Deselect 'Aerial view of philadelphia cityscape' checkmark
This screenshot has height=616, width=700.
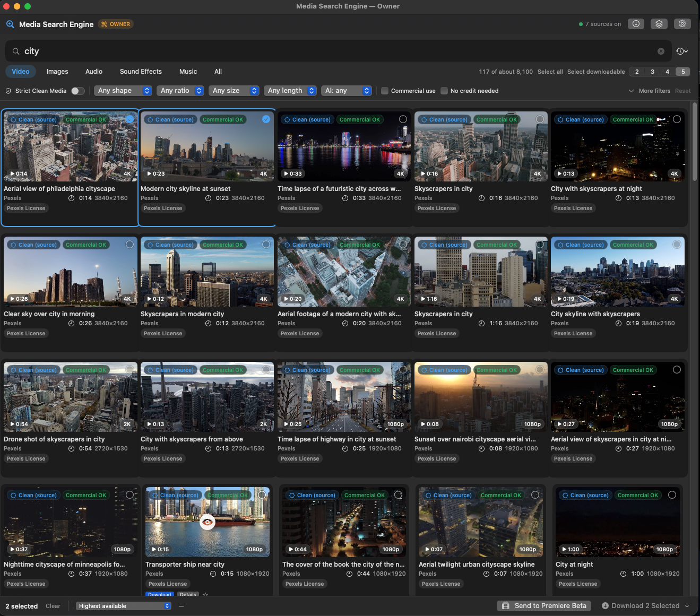(129, 119)
